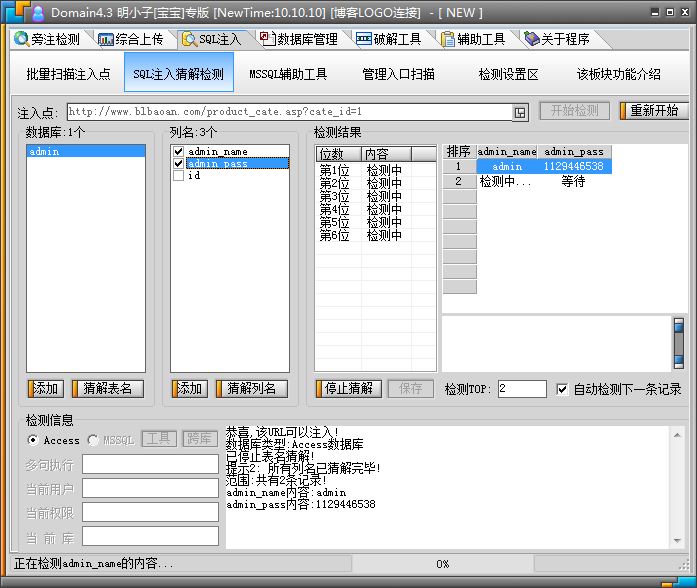Viewport: 697px width, 588px height.
Task: Click the results pane vertical scrollbar
Action: [x=678, y=343]
